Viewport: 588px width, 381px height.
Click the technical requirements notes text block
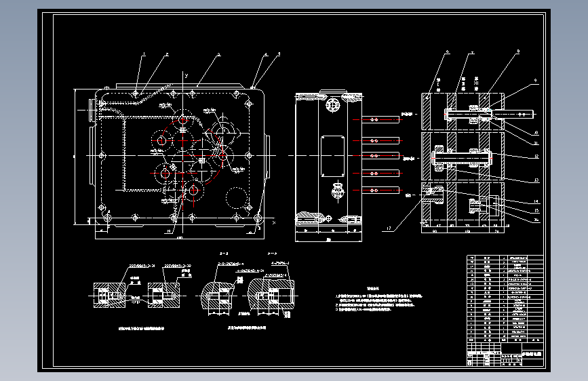click(378, 299)
